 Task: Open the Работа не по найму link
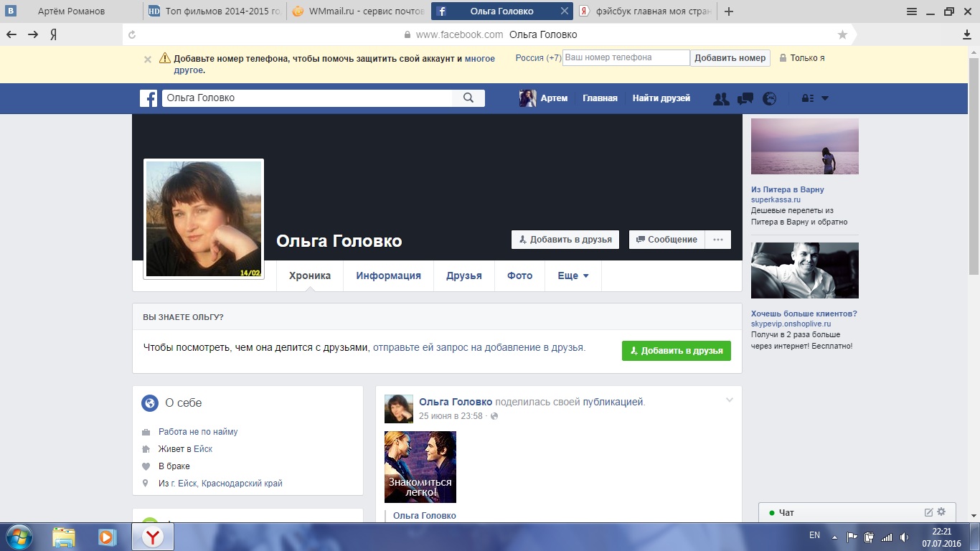click(x=198, y=432)
